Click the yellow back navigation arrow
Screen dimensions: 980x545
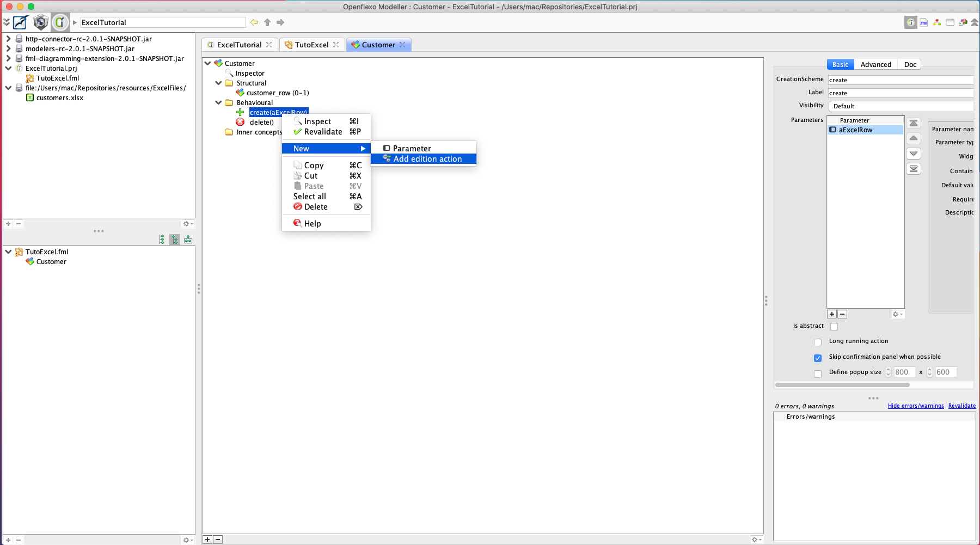pyautogui.click(x=254, y=22)
